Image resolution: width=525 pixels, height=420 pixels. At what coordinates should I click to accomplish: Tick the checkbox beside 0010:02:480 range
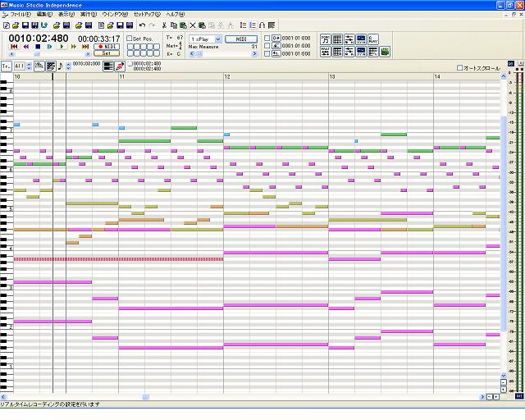tap(130, 64)
